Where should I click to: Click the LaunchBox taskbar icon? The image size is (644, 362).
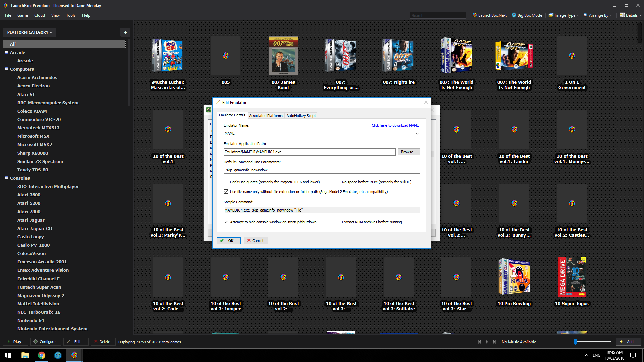(x=74, y=355)
